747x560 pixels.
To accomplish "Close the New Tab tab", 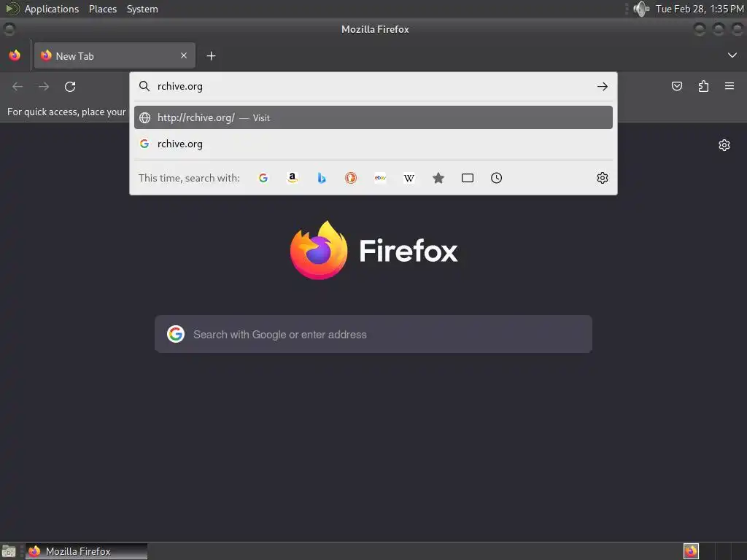I will pos(184,55).
